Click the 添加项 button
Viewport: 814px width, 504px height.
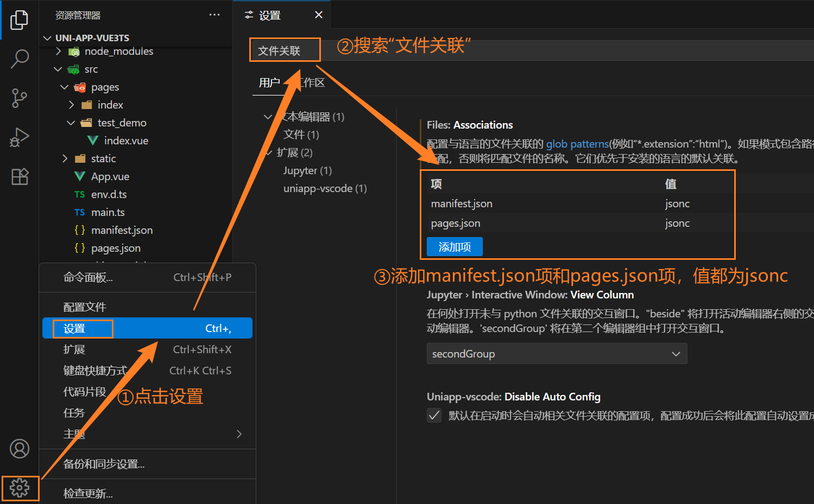coord(454,246)
